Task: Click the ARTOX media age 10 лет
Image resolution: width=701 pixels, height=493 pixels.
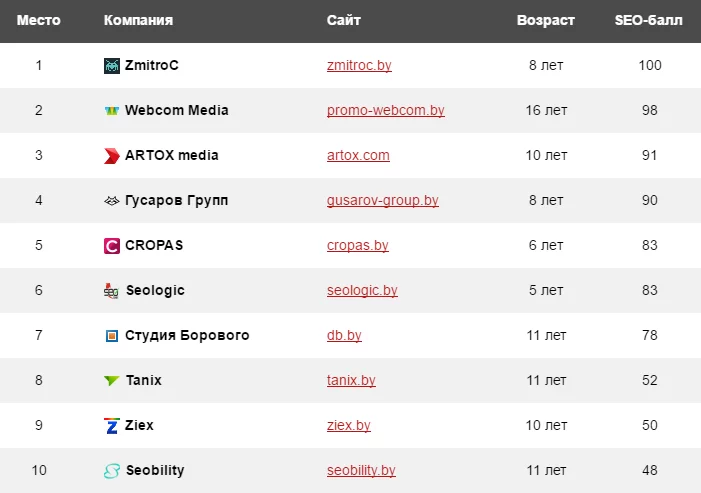Action: point(546,155)
